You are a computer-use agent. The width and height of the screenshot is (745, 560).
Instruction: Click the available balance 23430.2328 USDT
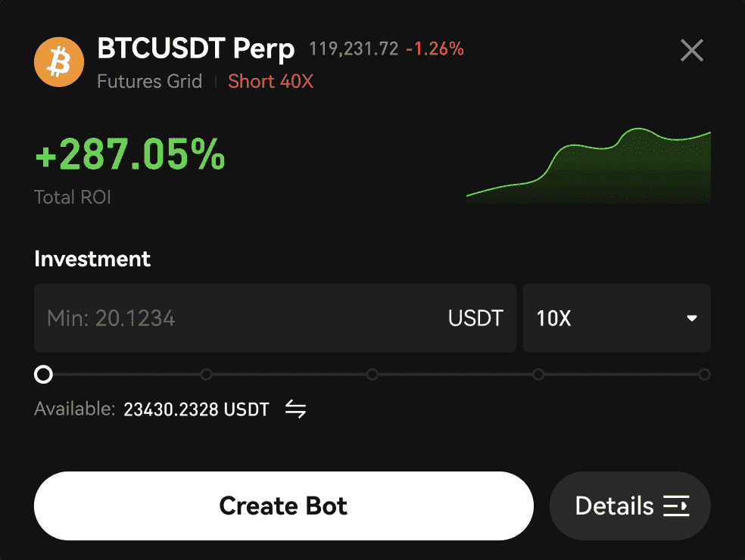(x=196, y=409)
